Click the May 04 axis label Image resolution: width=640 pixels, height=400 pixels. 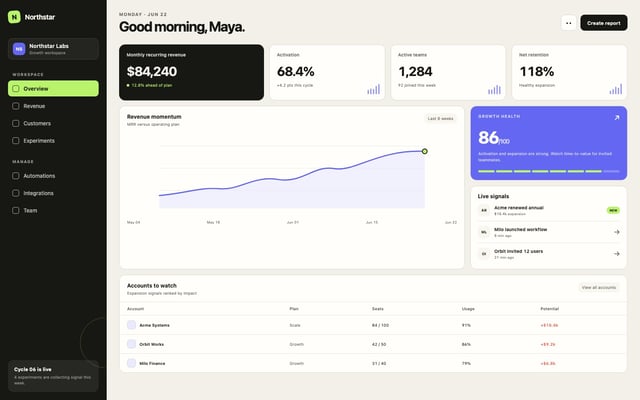pos(133,222)
